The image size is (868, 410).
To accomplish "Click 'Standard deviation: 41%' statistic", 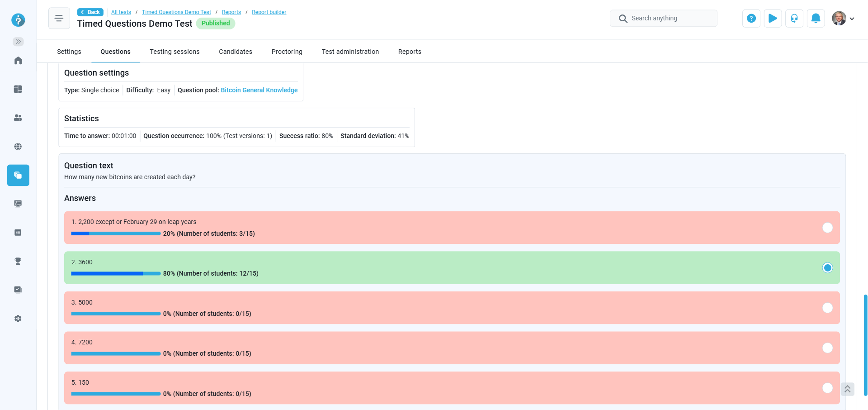I will pos(375,136).
